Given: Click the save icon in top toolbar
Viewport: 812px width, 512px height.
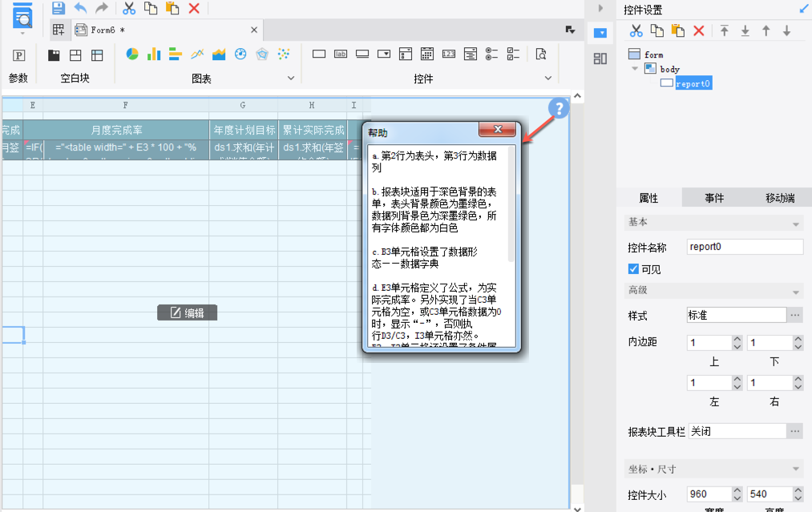Looking at the screenshot, I should click(58, 8).
